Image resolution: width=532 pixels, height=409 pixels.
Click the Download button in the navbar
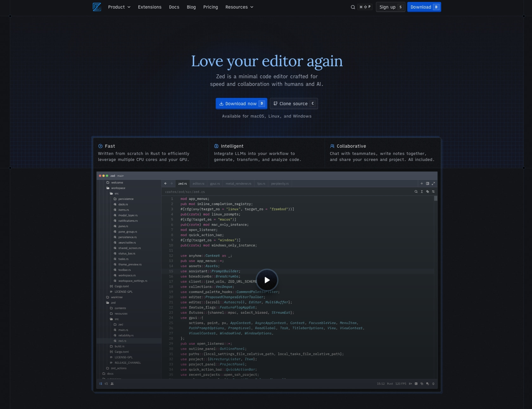(x=424, y=7)
